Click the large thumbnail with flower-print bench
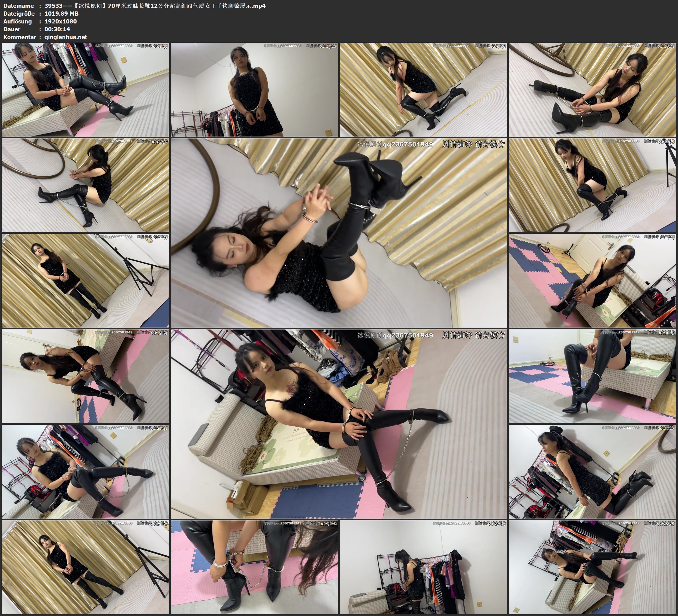The height and width of the screenshot is (616, 678). click(x=339, y=424)
